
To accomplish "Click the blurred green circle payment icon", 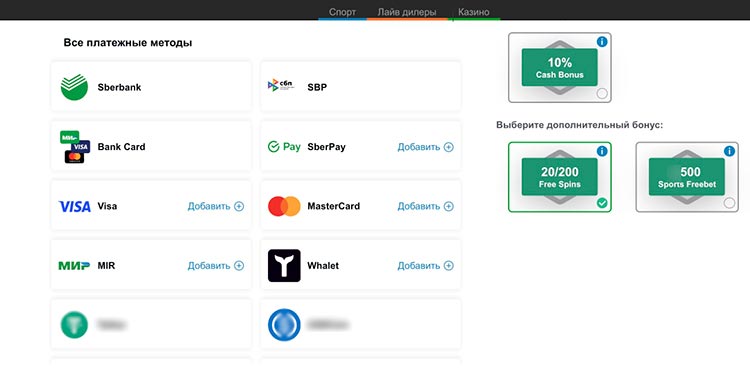I will [x=74, y=325].
